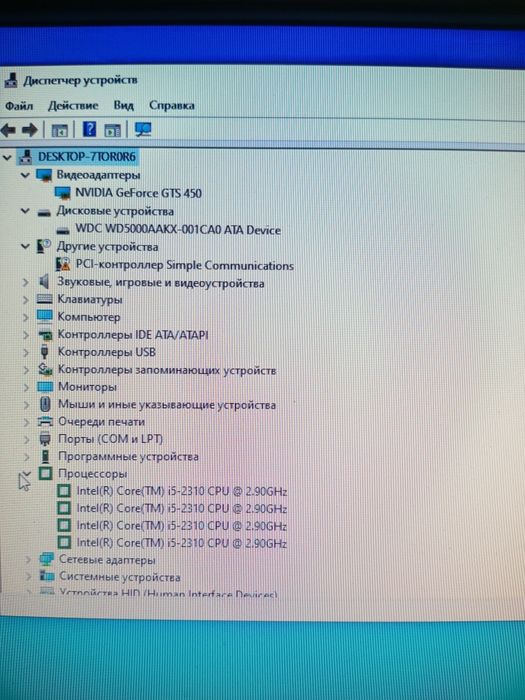Expand Звуковые, игровые и видеоустройства

coord(25,283)
